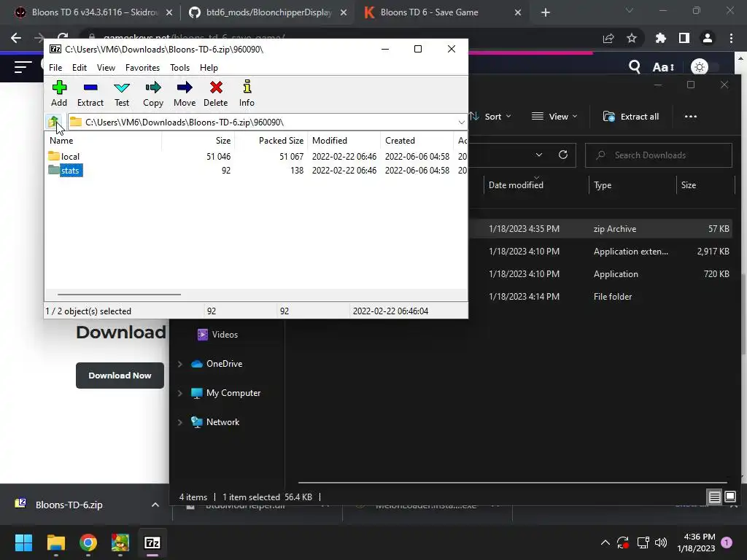Toggle the website light/dark theme switch
Image resolution: width=747 pixels, height=560 pixels.
(x=704, y=67)
